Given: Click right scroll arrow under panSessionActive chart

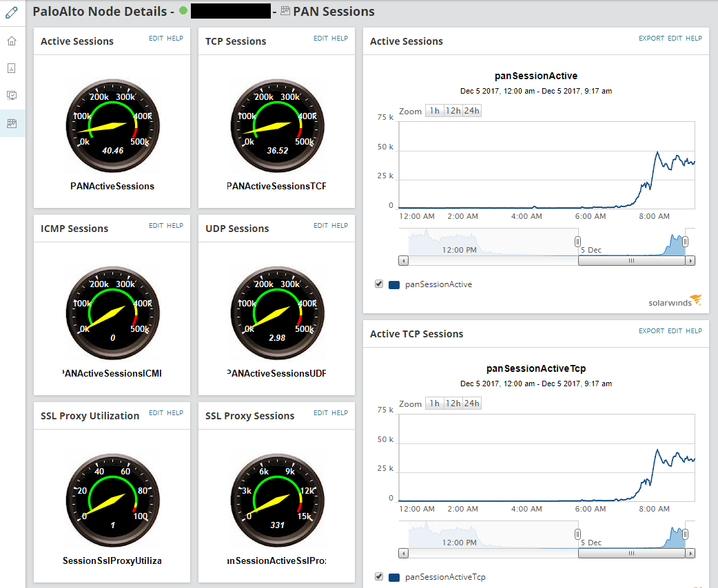Looking at the screenshot, I should 690,261.
